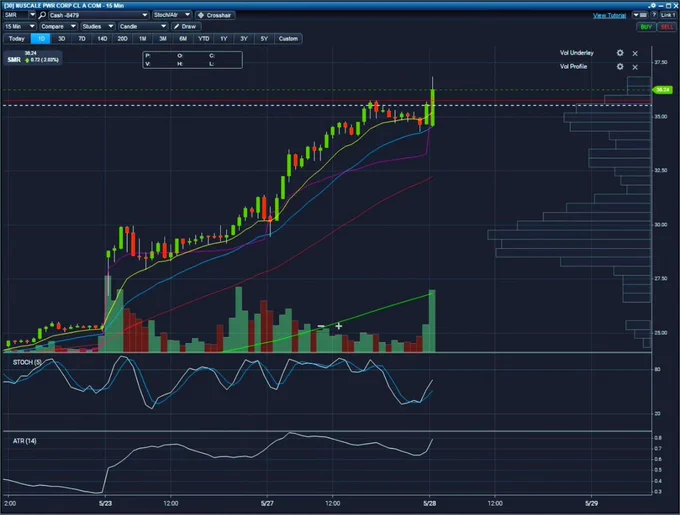Click the plus zoom marker on chart
This screenshot has width=680, height=515.
coord(339,326)
